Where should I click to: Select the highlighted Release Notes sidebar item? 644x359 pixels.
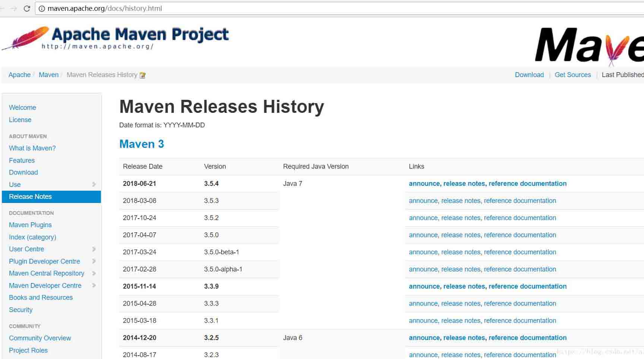(x=51, y=197)
